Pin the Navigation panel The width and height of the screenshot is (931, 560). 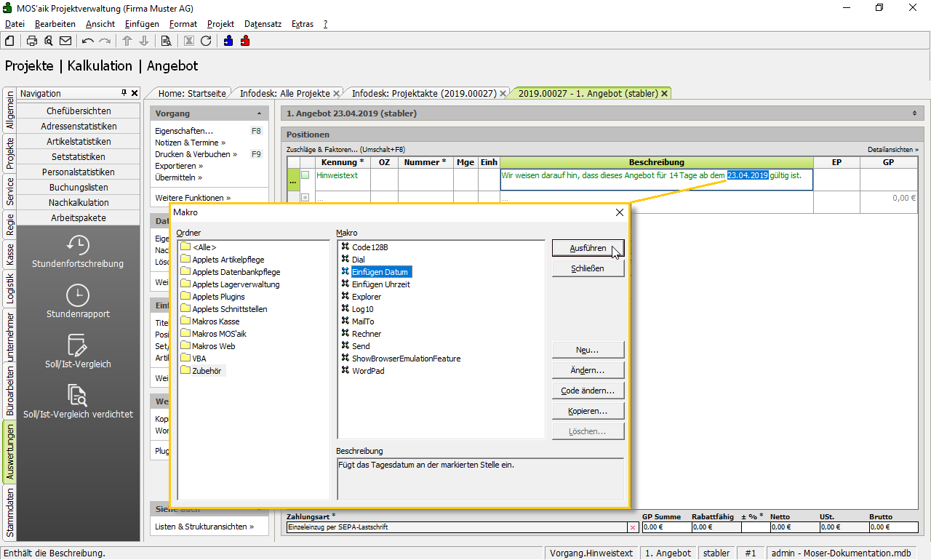tap(124, 93)
